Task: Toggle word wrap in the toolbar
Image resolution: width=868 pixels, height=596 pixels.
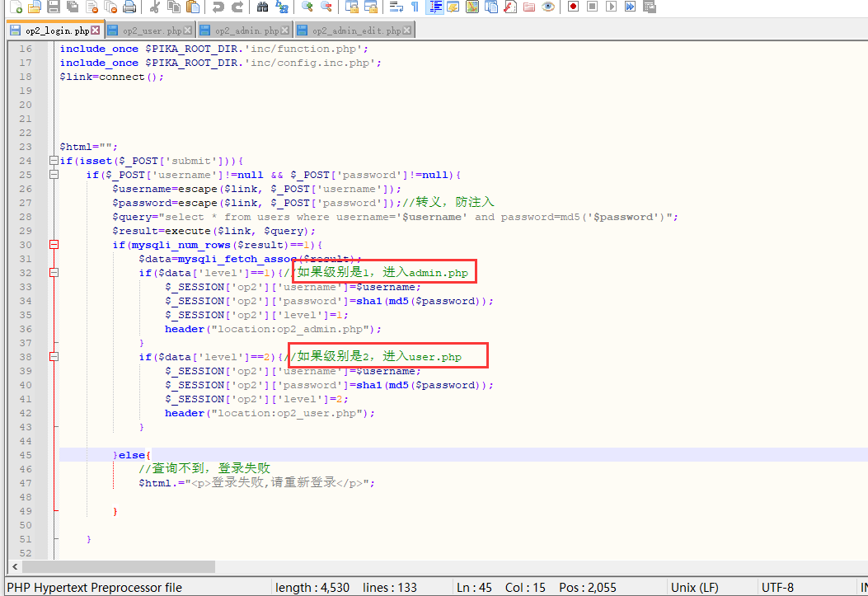Action: pos(396,7)
